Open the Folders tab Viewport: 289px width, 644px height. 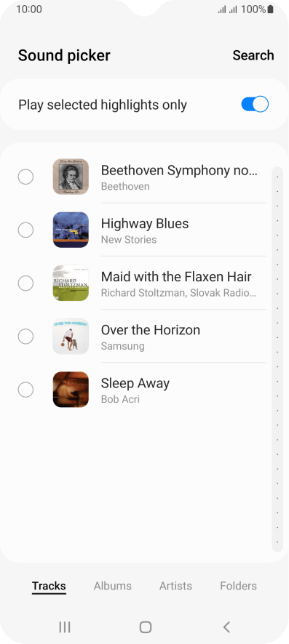239,586
